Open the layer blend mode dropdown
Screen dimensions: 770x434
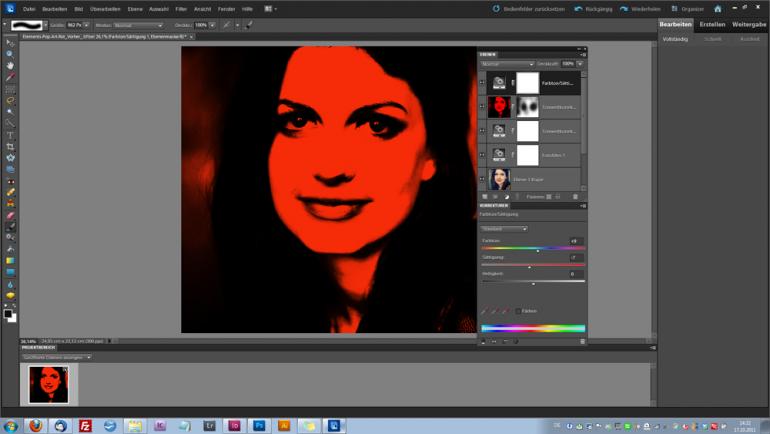pos(507,64)
